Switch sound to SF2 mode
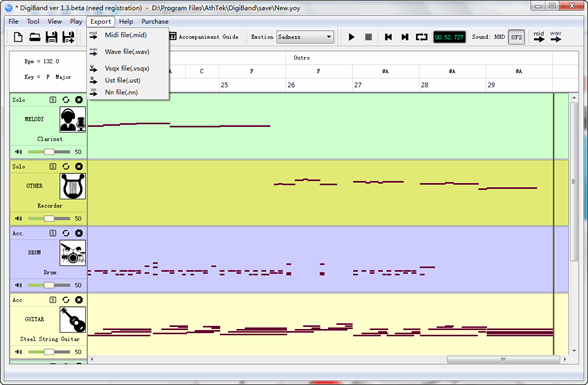The height and width of the screenshot is (385, 588). point(516,37)
